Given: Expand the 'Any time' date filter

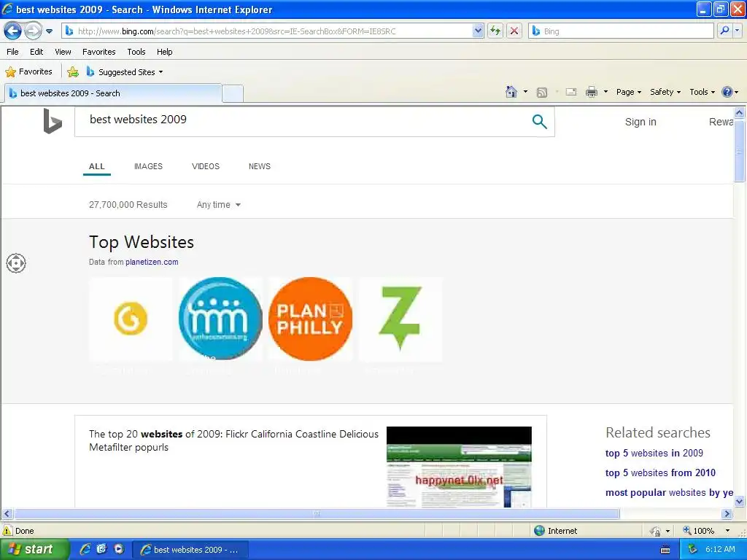Looking at the screenshot, I should [x=218, y=205].
